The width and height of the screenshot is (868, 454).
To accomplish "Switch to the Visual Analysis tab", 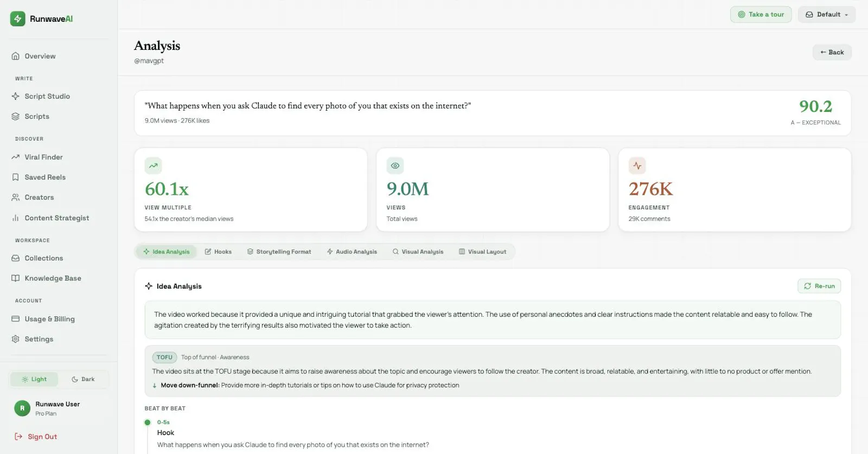I will pyautogui.click(x=418, y=252).
